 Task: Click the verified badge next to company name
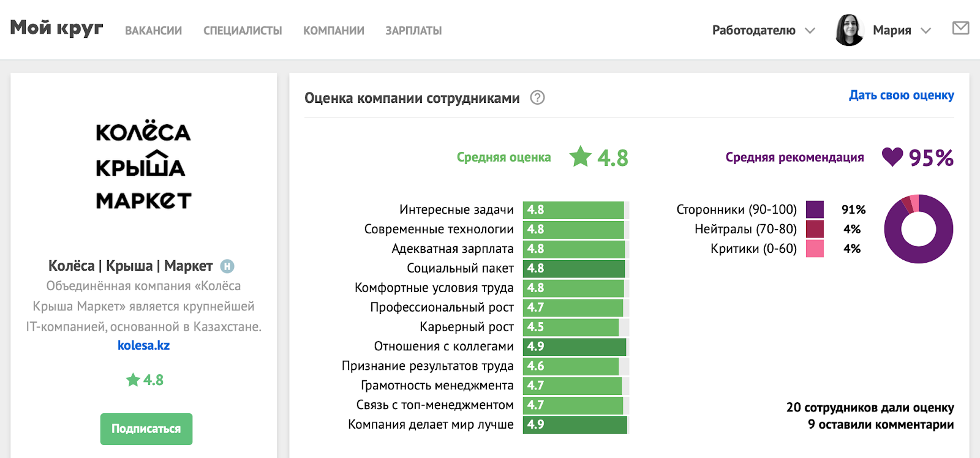[x=227, y=266]
